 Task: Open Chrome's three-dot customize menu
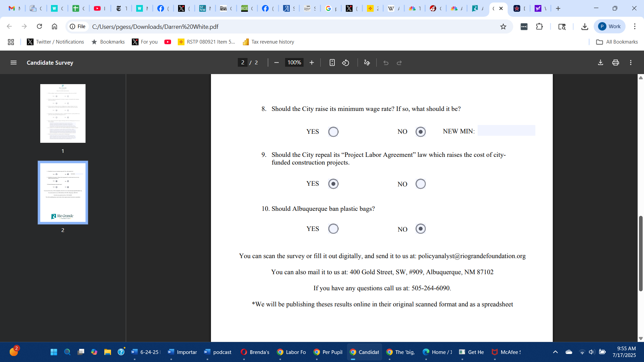click(x=635, y=26)
